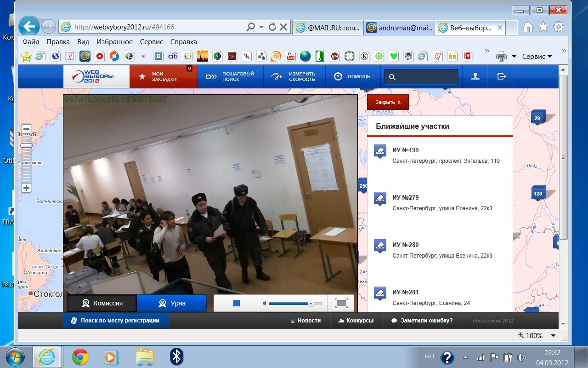The width and height of the screenshot is (588, 368).
Task: Open the Избранное menu
Action: [x=114, y=42]
